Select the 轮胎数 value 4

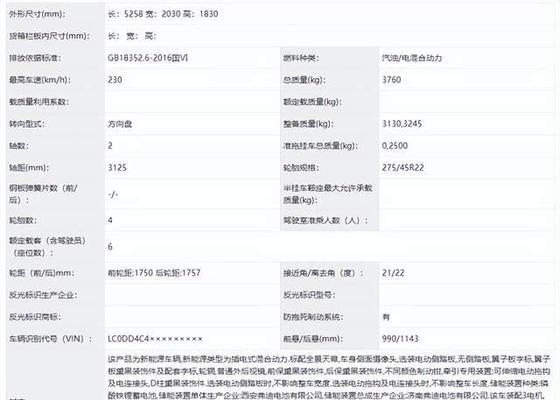point(110,220)
